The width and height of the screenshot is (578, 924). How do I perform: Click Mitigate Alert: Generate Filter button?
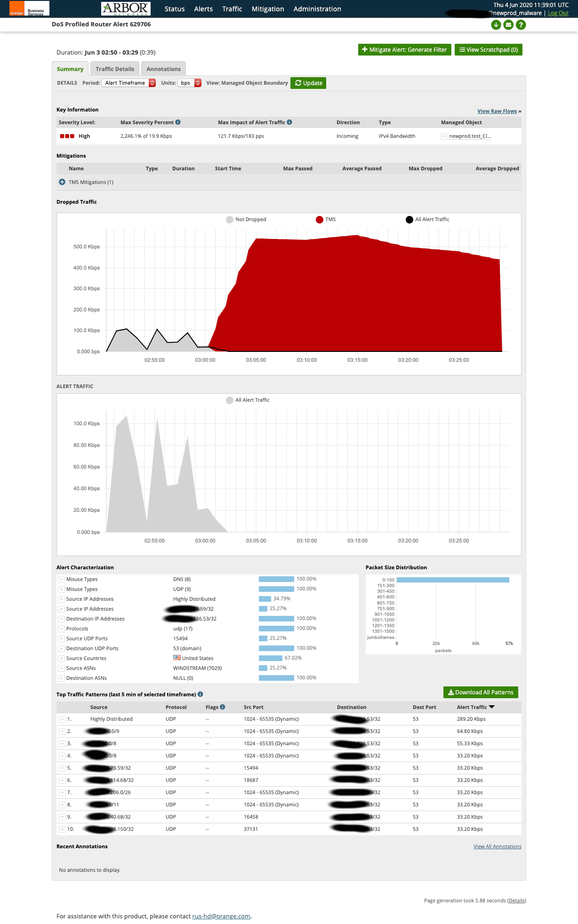(405, 50)
